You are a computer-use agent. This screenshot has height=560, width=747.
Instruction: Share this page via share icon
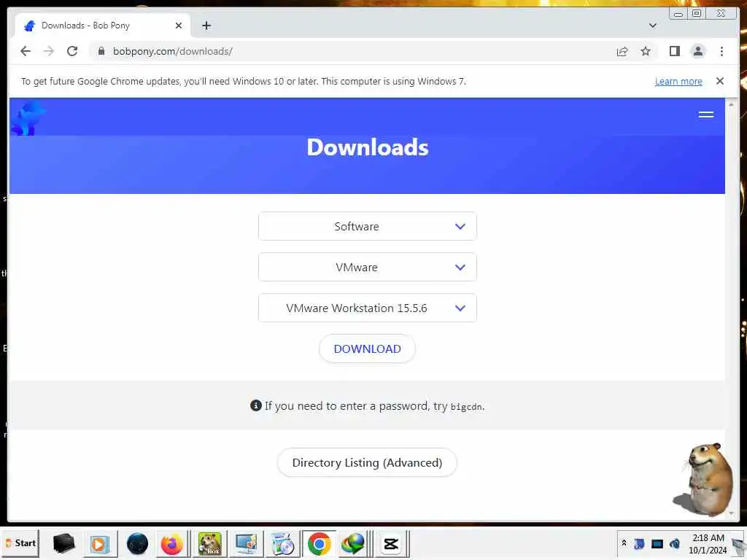pyautogui.click(x=622, y=52)
